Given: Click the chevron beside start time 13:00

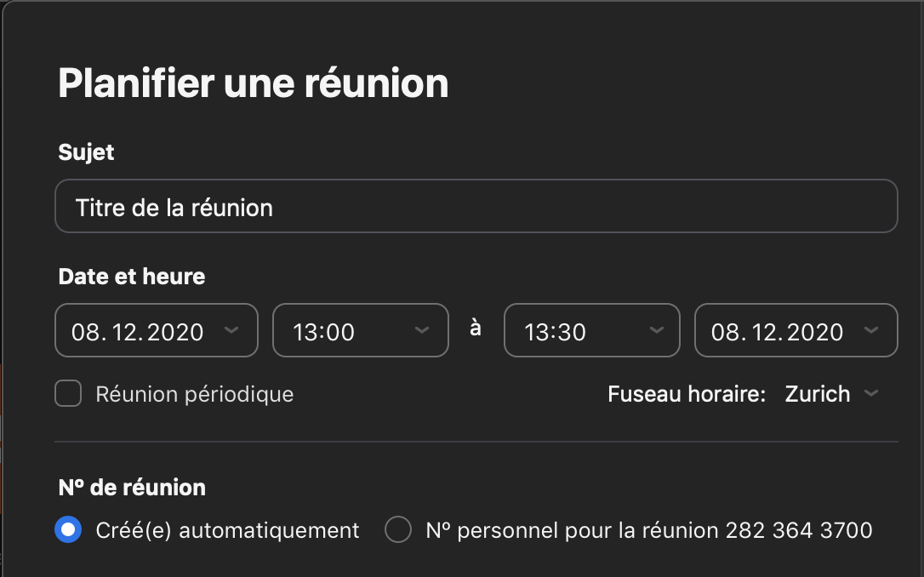Looking at the screenshot, I should [421, 330].
